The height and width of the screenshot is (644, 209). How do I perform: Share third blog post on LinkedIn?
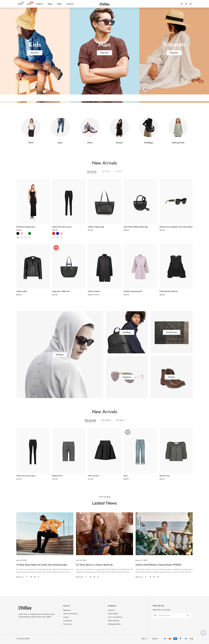pos(158,577)
